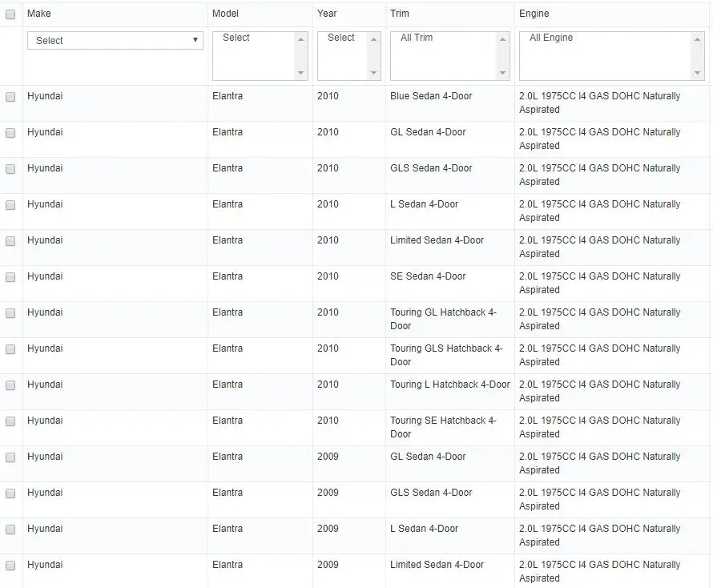The height and width of the screenshot is (588, 713).
Task: Click the Engine list scroll-up arrow
Action: (x=697, y=39)
